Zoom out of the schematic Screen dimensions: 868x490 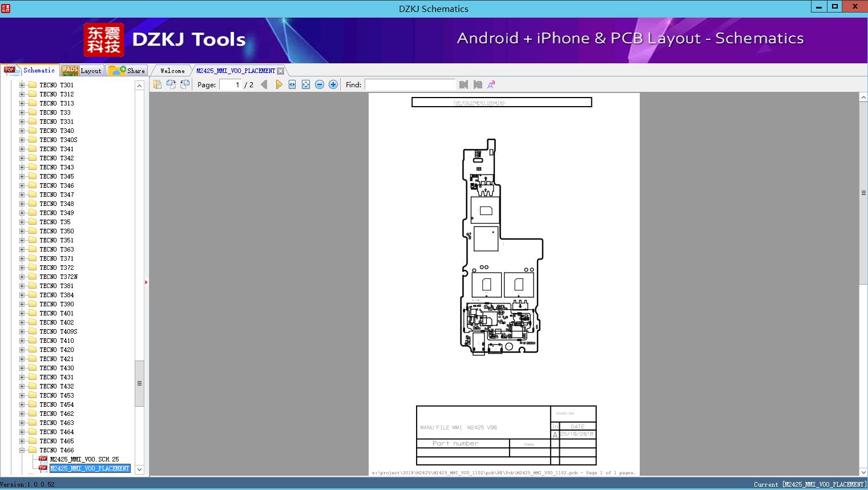coord(320,84)
